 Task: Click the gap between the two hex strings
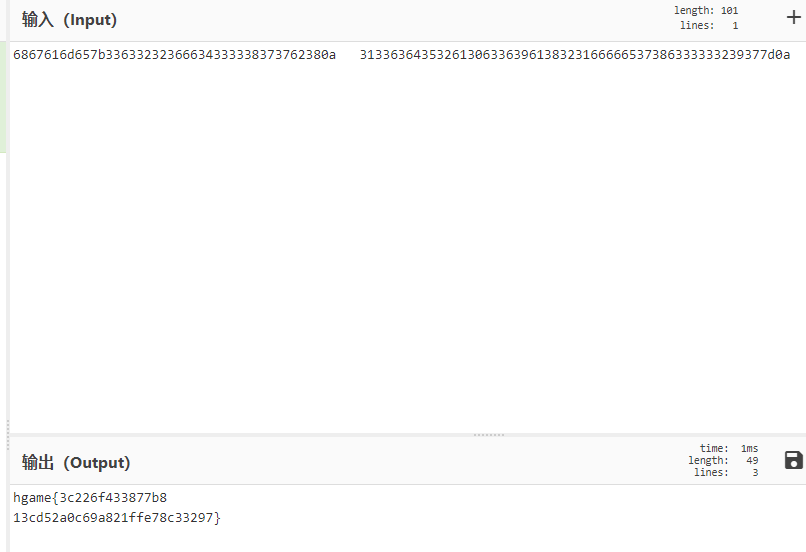click(348, 55)
